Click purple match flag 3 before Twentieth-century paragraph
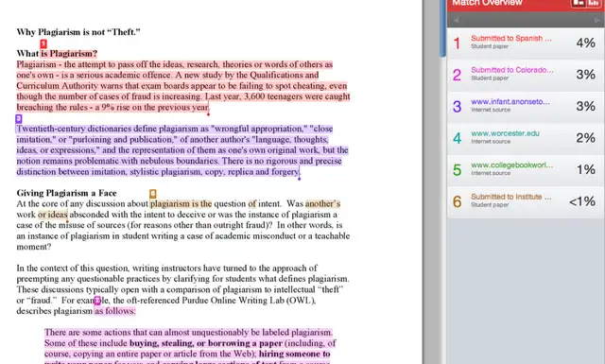The width and height of the screenshot is (605, 364). (x=19, y=118)
